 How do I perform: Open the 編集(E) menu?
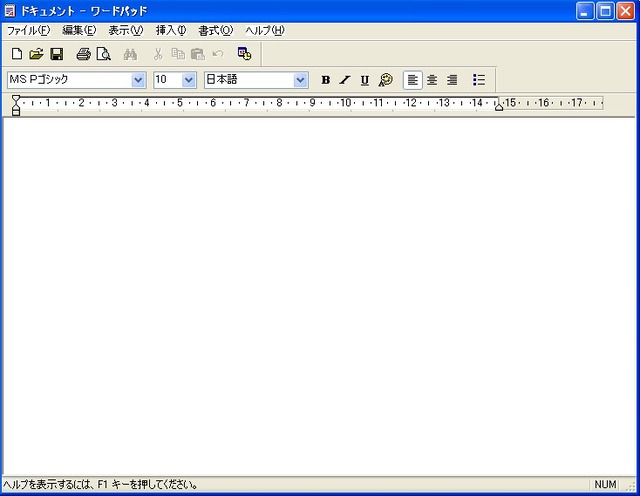pyautogui.click(x=79, y=31)
